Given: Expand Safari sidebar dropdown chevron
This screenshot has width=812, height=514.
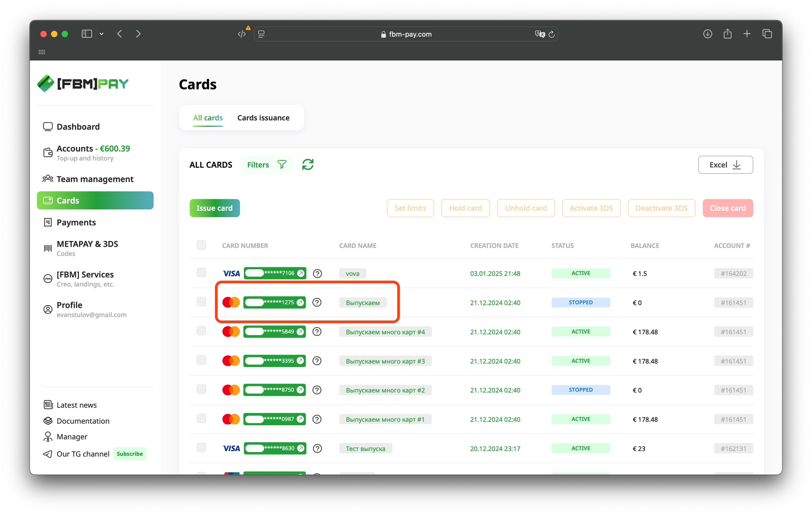Looking at the screenshot, I should 101,34.
